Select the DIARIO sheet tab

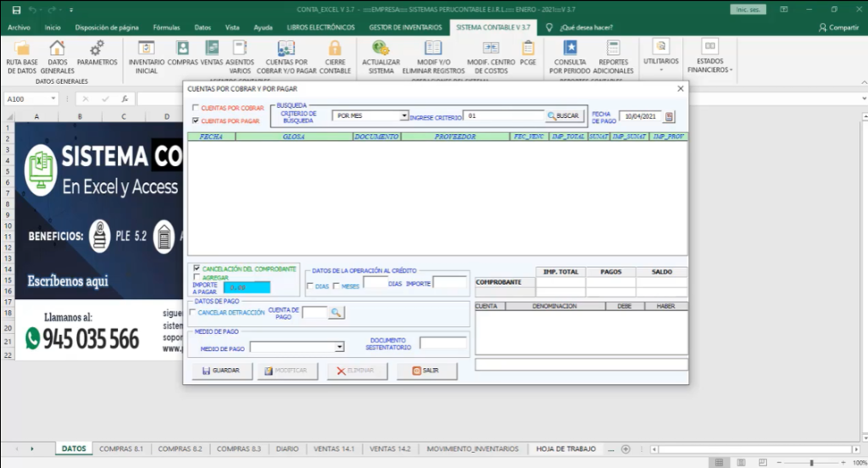[x=287, y=448]
